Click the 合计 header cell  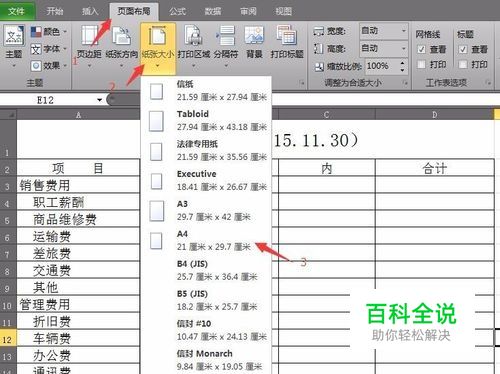tap(435, 168)
